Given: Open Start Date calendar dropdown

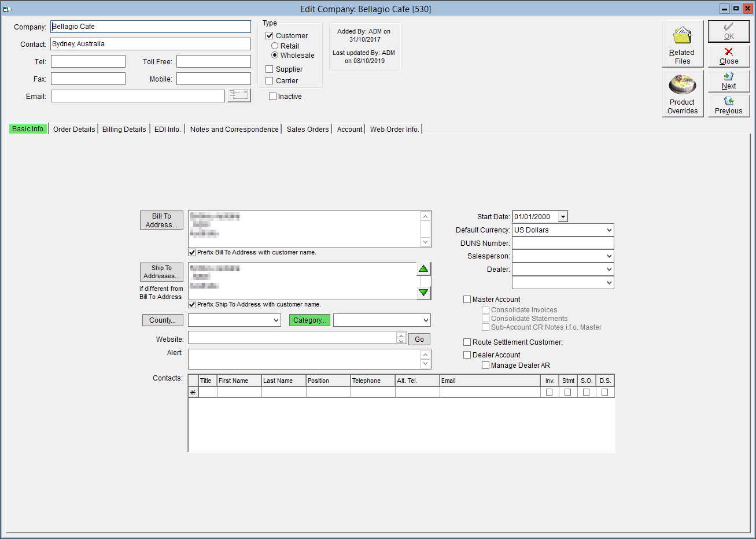Looking at the screenshot, I should click(x=563, y=217).
